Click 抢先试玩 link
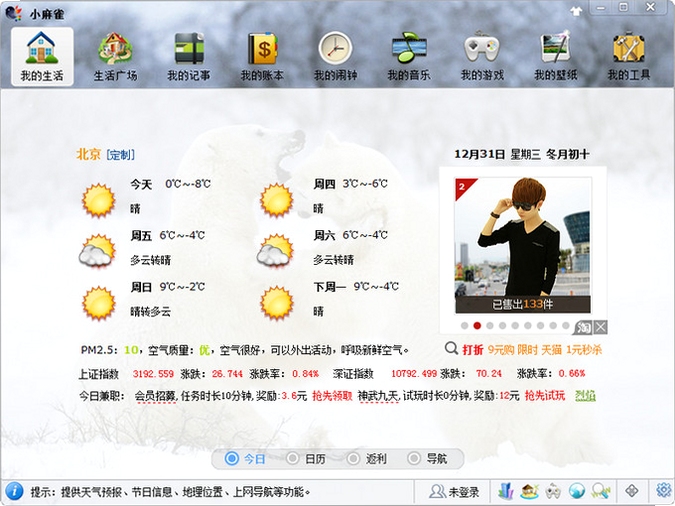 (545, 396)
